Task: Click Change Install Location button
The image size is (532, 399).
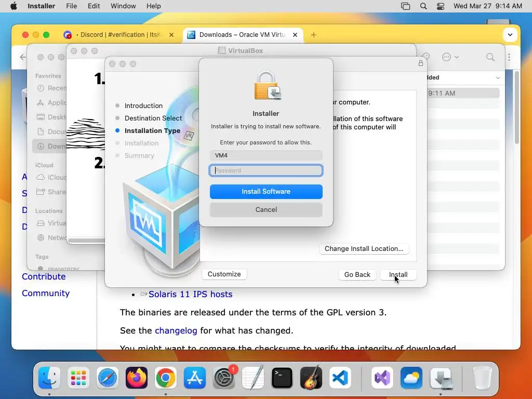Action: pyautogui.click(x=364, y=249)
